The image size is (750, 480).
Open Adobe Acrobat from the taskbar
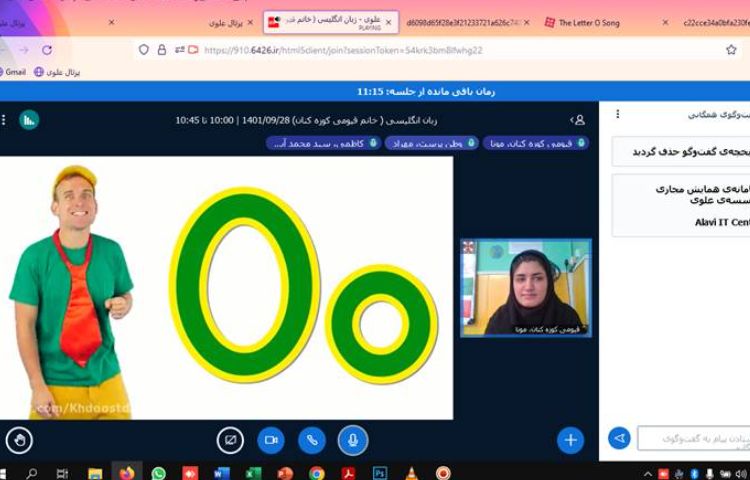click(x=348, y=473)
